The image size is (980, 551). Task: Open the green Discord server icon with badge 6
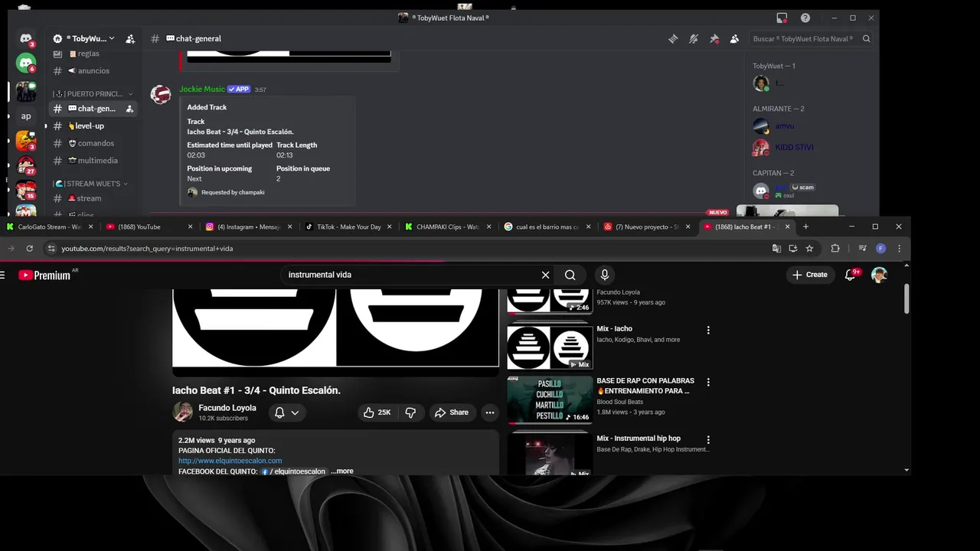tap(26, 64)
